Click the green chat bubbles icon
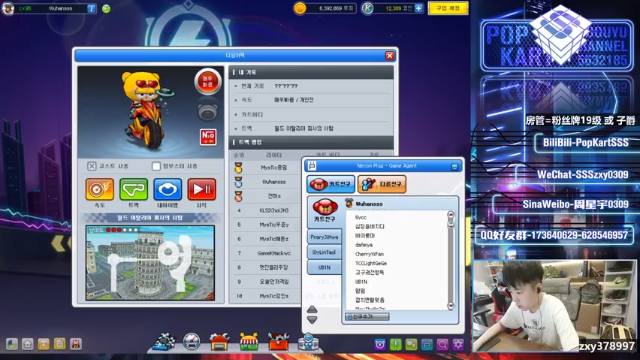This screenshot has width=640, height=360. point(411,344)
